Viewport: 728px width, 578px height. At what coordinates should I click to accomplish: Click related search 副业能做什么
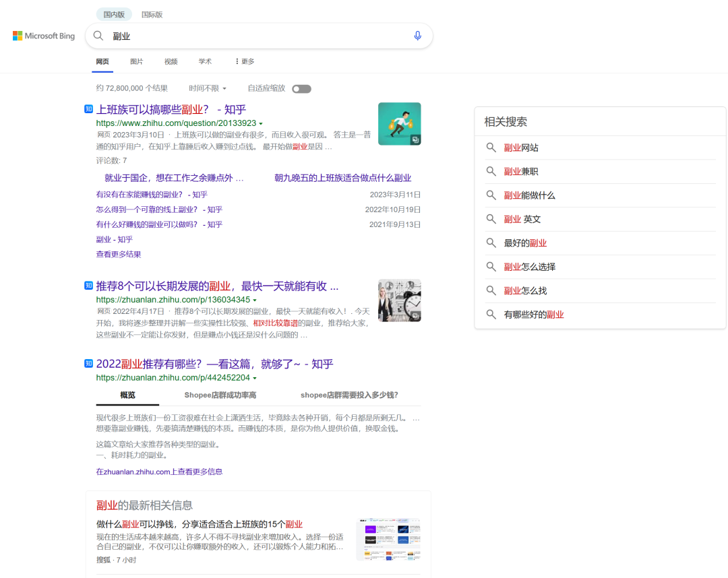coord(529,195)
